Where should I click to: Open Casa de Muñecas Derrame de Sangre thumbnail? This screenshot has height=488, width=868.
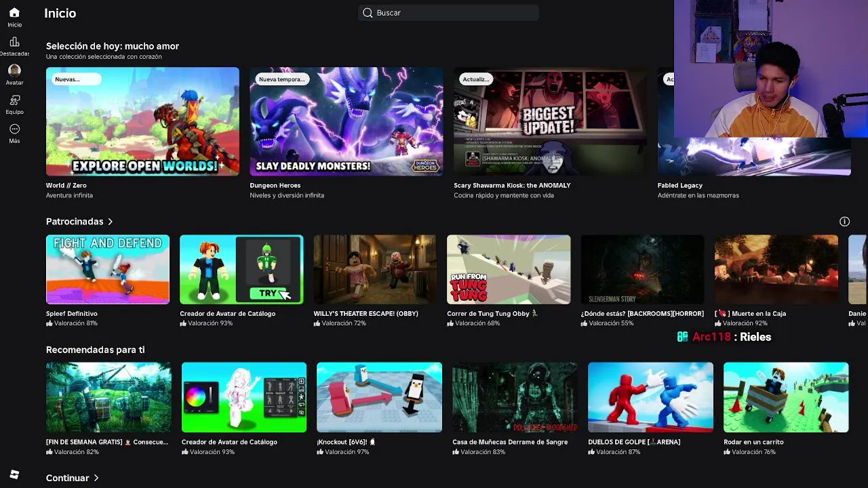point(515,397)
